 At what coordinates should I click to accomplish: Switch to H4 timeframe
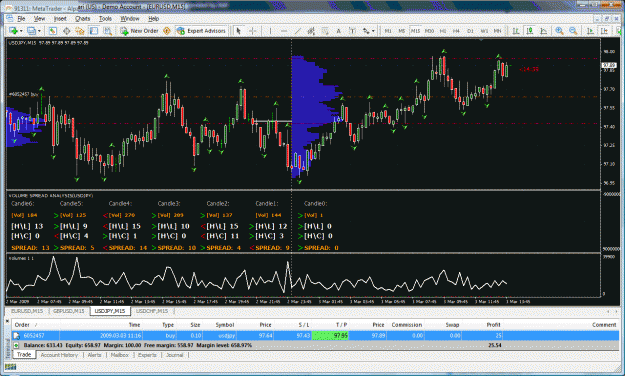pos(456,31)
